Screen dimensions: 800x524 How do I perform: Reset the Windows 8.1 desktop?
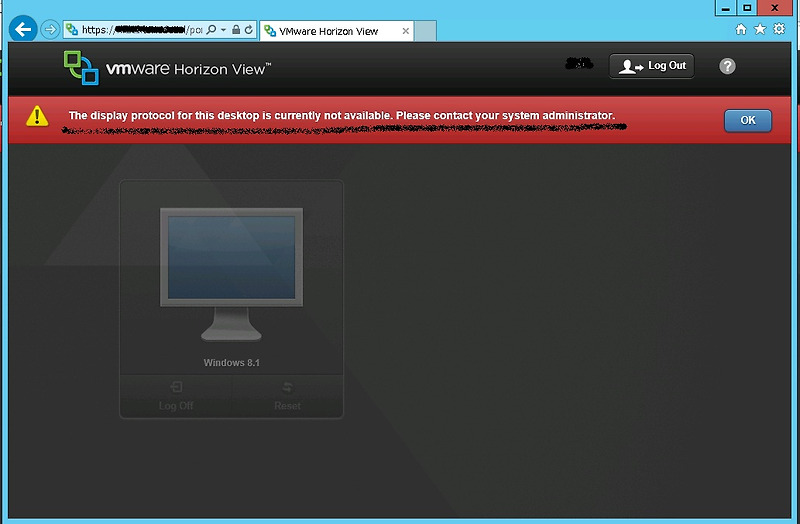pos(287,396)
